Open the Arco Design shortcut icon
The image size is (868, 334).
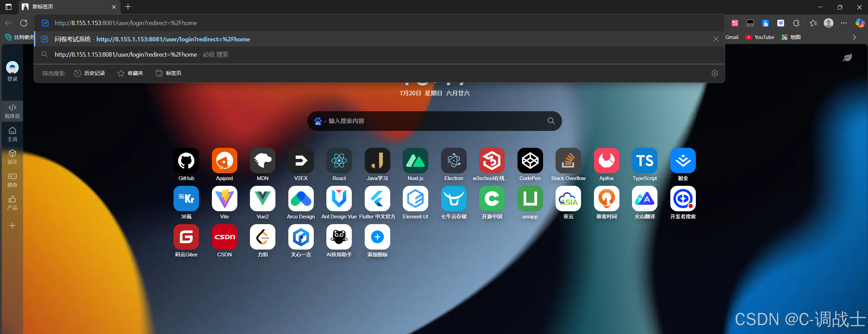[x=301, y=198]
